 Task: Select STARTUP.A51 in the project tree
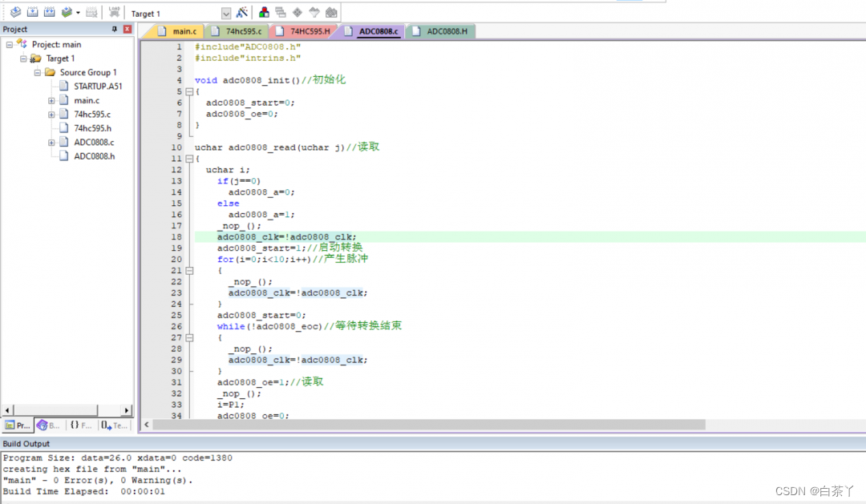(x=98, y=87)
